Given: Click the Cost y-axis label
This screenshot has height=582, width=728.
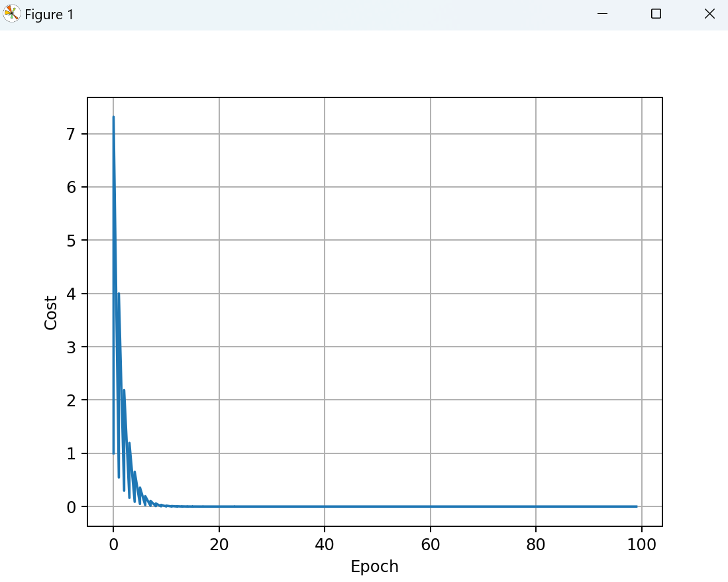Looking at the screenshot, I should point(50,313).
